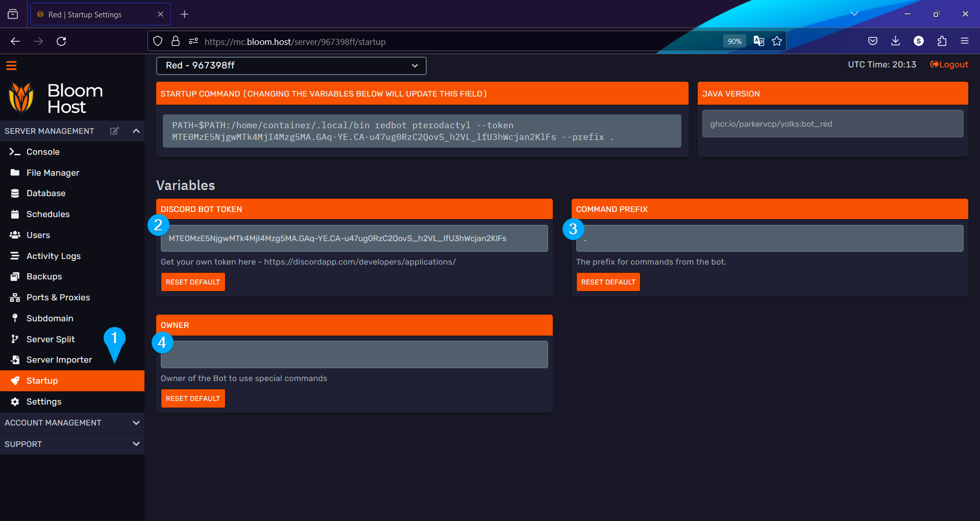980x521 pixels.
Task: Open the list all tabs dropdown
Action: 854,14
